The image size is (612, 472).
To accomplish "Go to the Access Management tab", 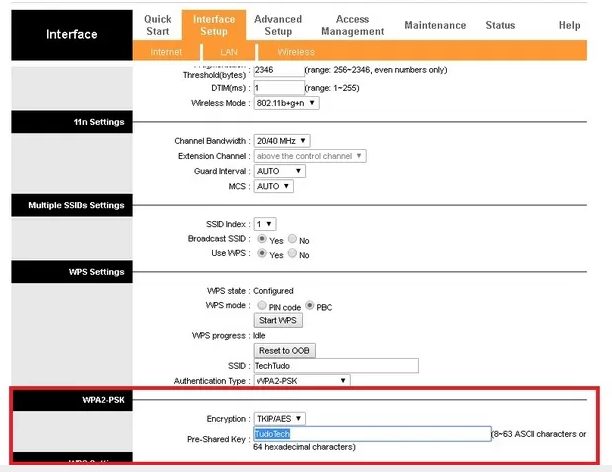I will 352,25.
